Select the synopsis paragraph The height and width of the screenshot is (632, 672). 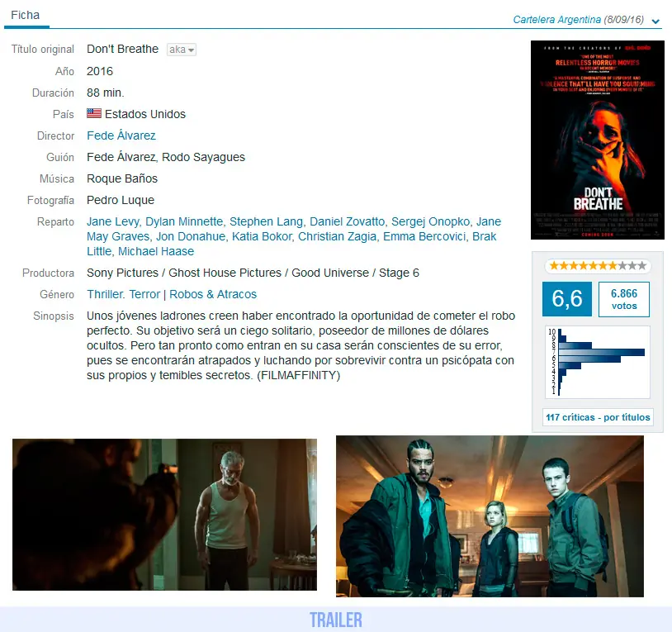(x=301, y=345)
